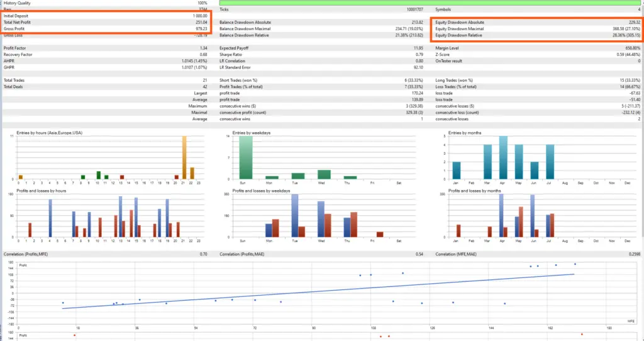Click Loss Trades value 14 (66.67%)
644x341 pixels.
click(630, 87)
